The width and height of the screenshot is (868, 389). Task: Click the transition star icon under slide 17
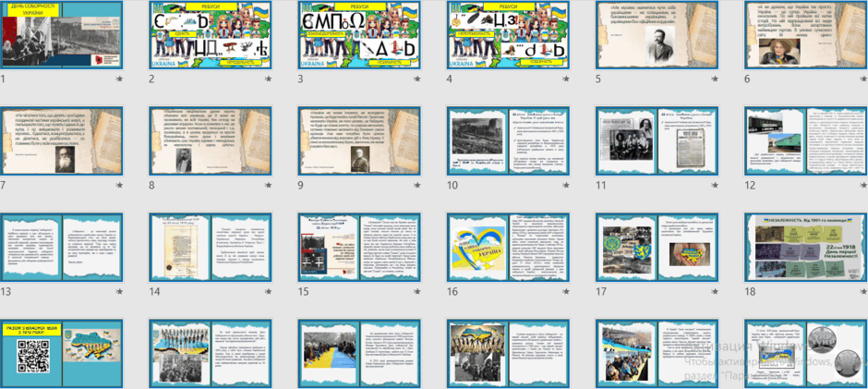tap(716, 291)
